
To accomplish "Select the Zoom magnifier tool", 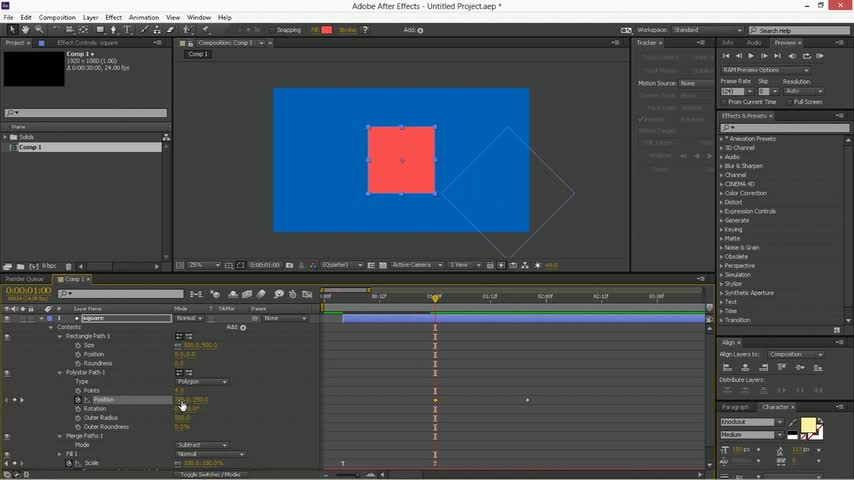I will click(39, 29).
